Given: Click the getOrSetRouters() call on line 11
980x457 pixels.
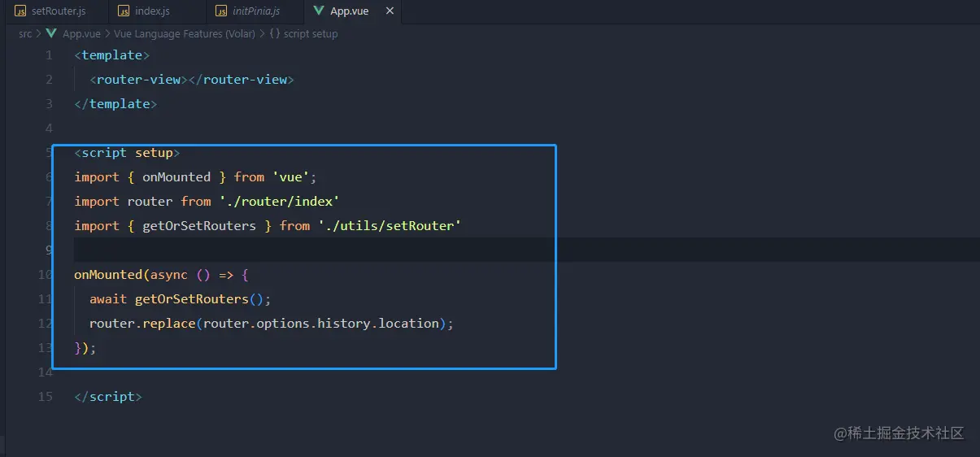Looking at the screenshot, I should point(198,298).
